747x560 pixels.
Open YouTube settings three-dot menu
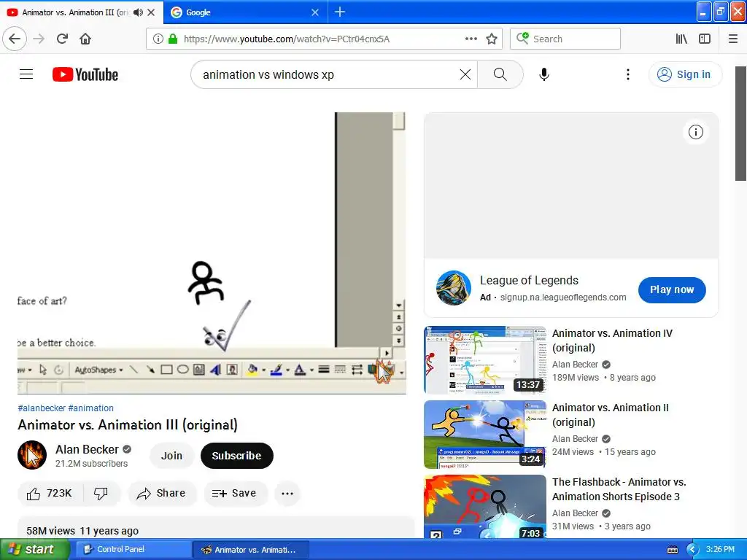coord(628,74)
